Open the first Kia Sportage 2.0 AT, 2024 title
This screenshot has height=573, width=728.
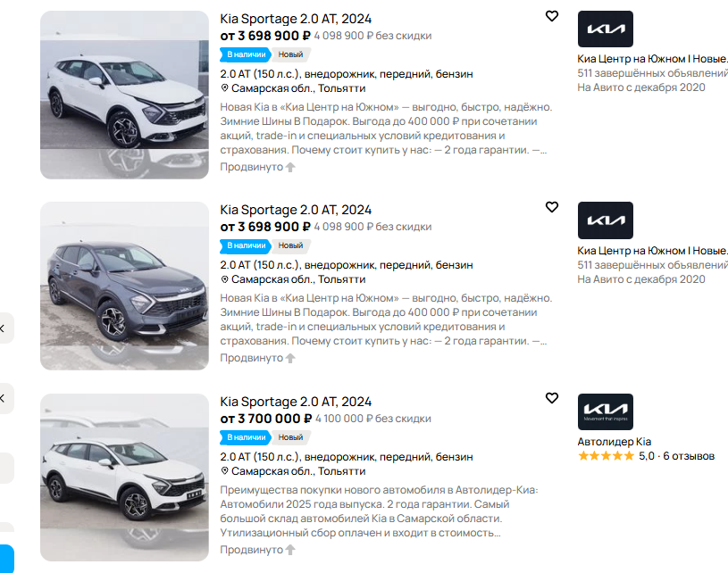click(x=296, y=19)
